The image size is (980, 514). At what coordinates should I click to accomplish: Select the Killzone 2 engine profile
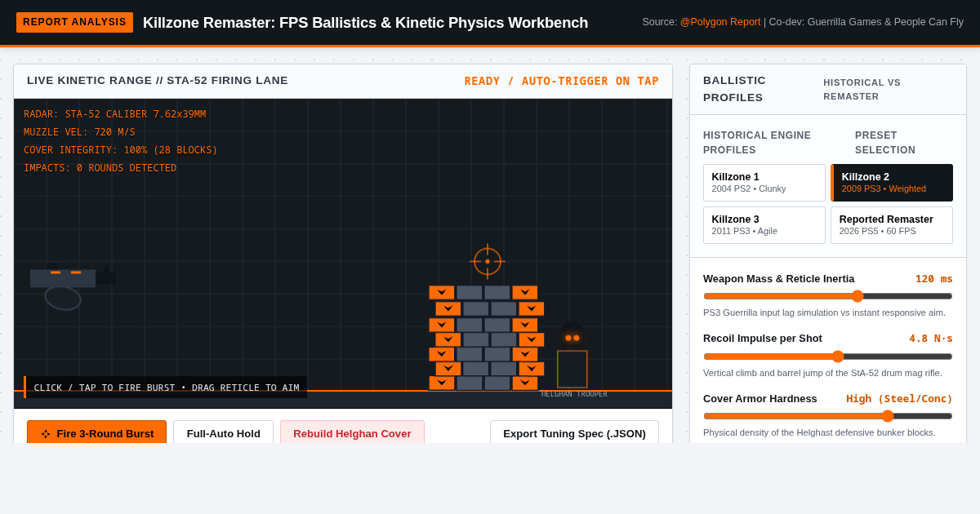click(892, 183)
